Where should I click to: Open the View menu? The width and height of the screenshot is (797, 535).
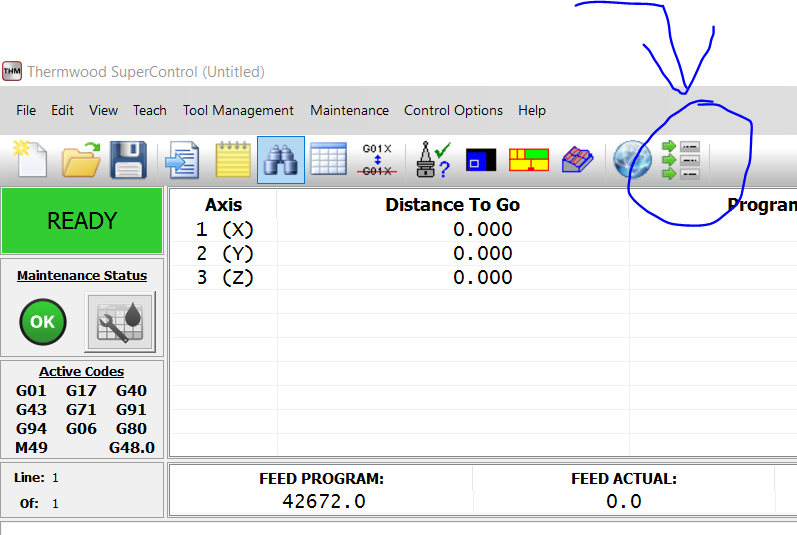[103, 110]
